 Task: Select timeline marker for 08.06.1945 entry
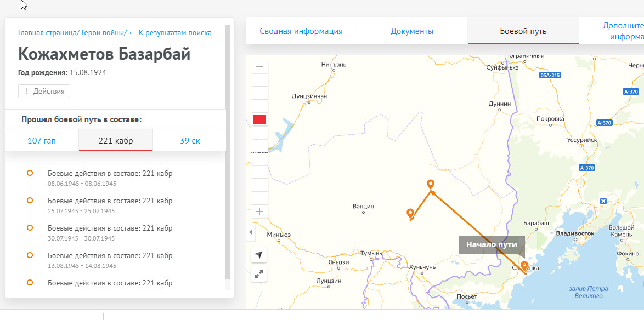coord(30,174)
